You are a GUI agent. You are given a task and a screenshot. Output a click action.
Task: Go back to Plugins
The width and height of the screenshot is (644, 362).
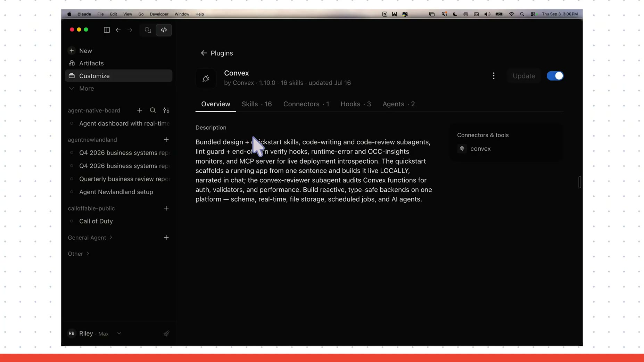click(x=217, y=53)
